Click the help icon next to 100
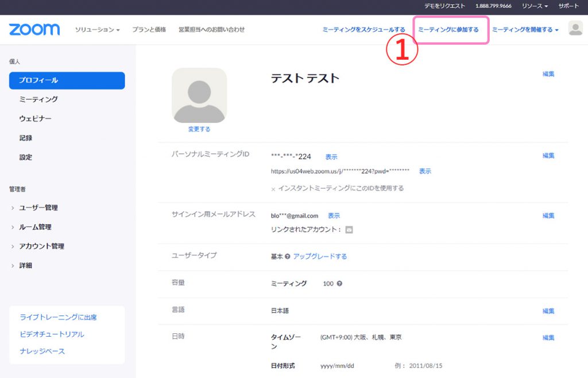The height and width of the screenshot is (378, 588). tap(339, 283)
